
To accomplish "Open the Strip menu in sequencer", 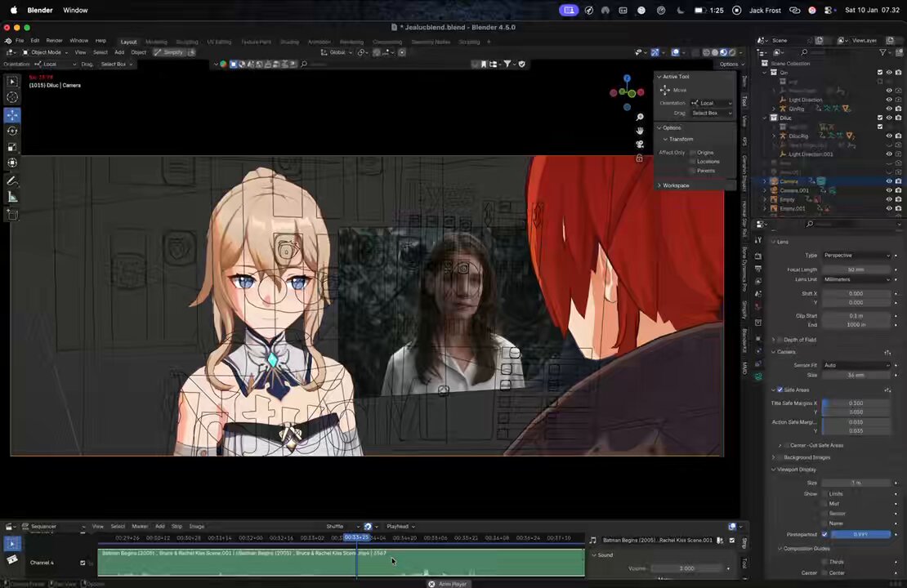I will click(x=177, y=526).
